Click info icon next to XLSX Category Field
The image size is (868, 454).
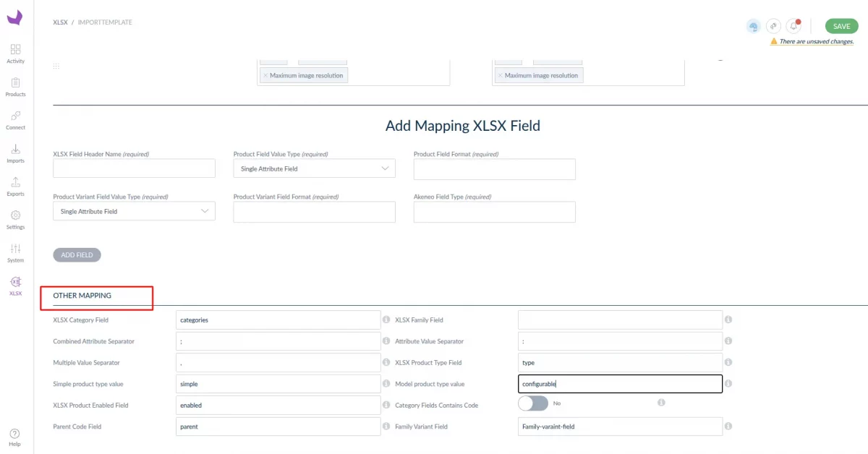click(x=386, y=320)
